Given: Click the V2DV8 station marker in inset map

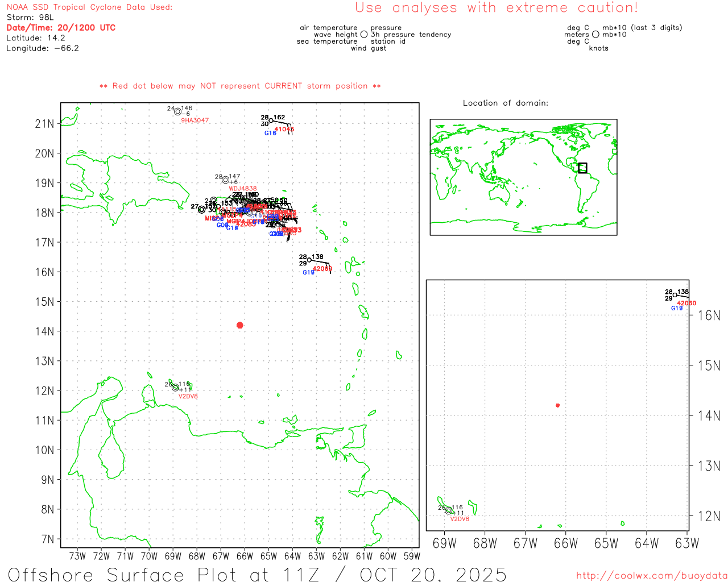Looking at the screenshot, I should tap(448, 510).
